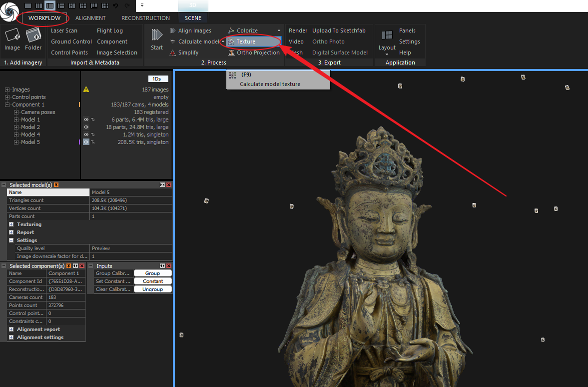Hide Model 5 using its eye icon
588x387 pixels.
(86, 142)
